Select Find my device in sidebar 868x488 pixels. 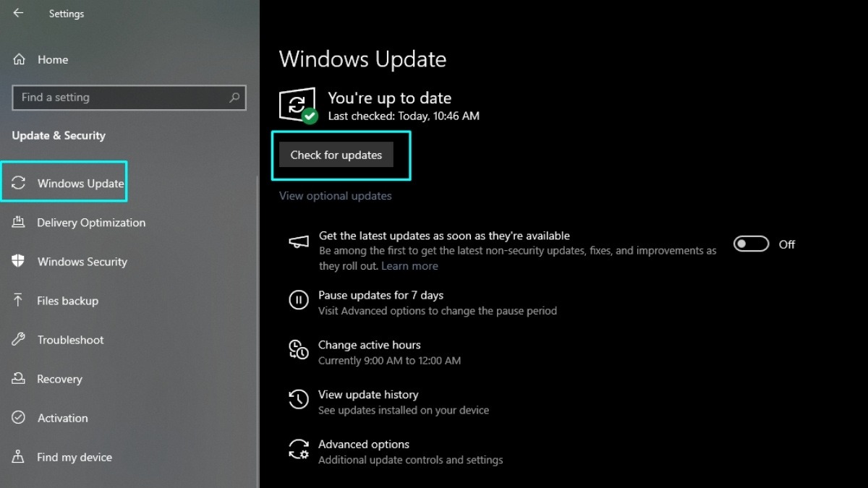pos(75,457)
